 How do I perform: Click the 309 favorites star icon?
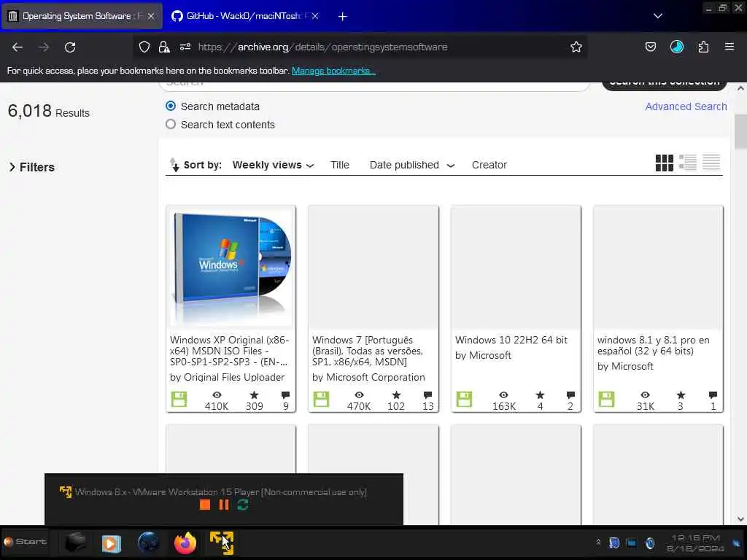coord(254,394)
